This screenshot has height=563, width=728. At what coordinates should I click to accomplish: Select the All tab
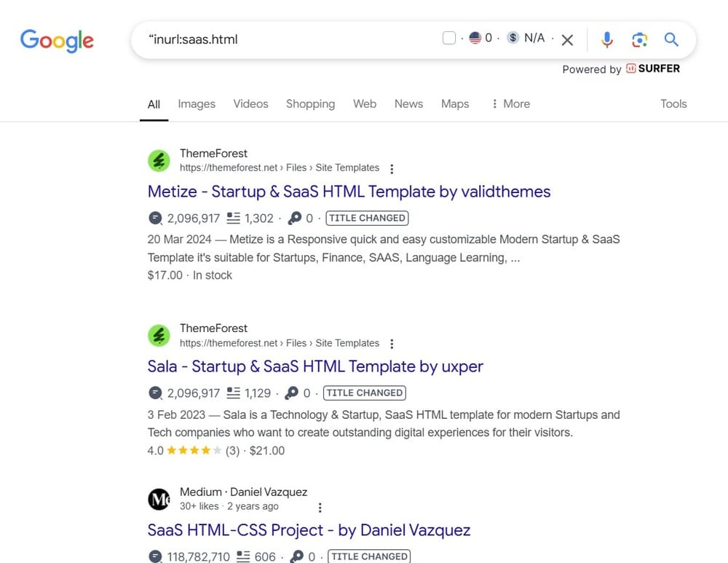pos(154,104)
